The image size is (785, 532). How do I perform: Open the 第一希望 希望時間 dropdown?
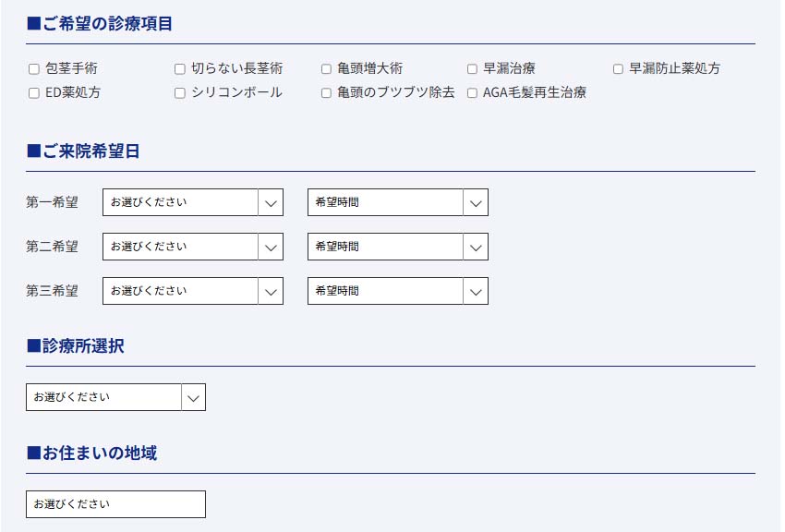tap(385, 202)
